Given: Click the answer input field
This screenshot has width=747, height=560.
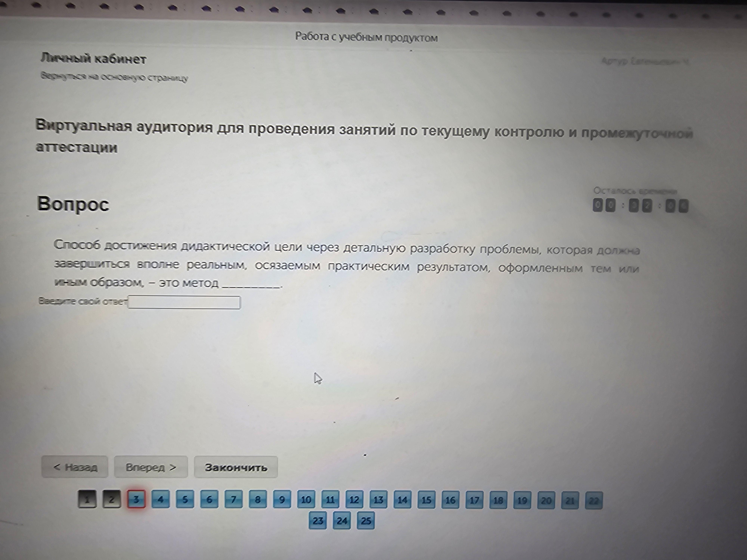Looking at the screenshot, I should coord(184,302).
